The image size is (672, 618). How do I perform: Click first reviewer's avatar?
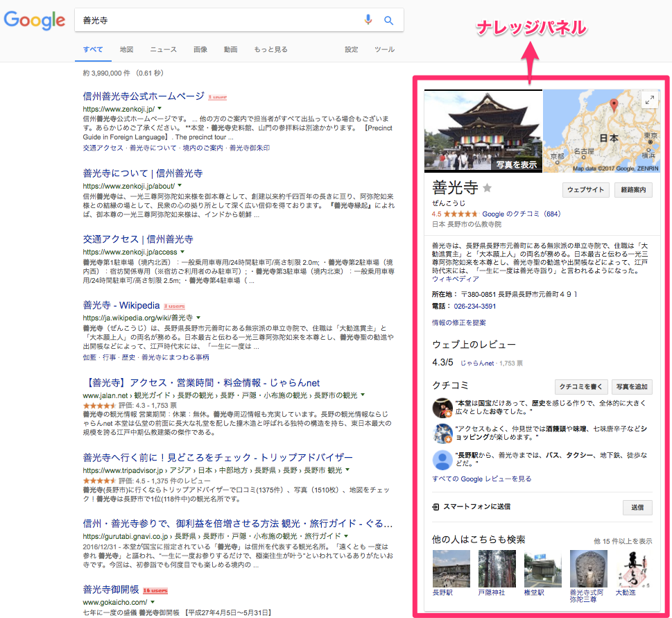[x=442, y=408]
